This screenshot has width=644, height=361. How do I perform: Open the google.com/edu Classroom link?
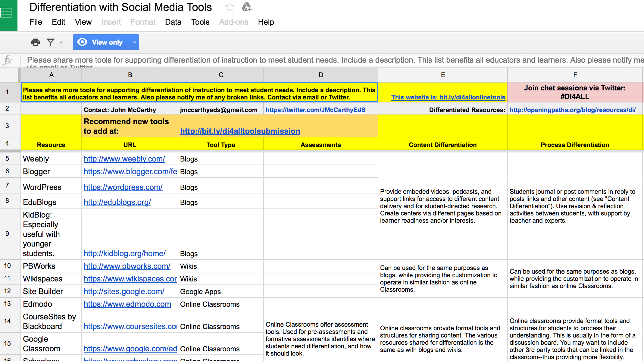(x=130, y=349)
